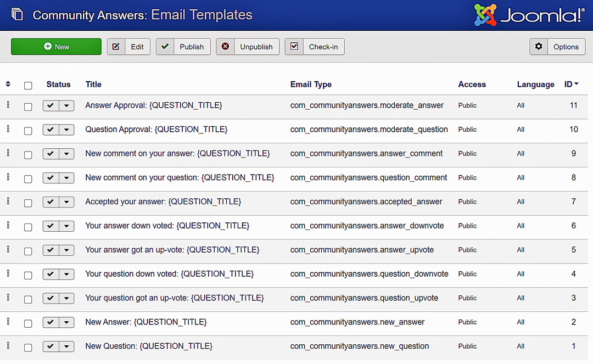Image resolution: width=593 pixels, height=364 pixels.
Task: Open the 'Your question got an up-vote' template
Action: pos(175,298)
